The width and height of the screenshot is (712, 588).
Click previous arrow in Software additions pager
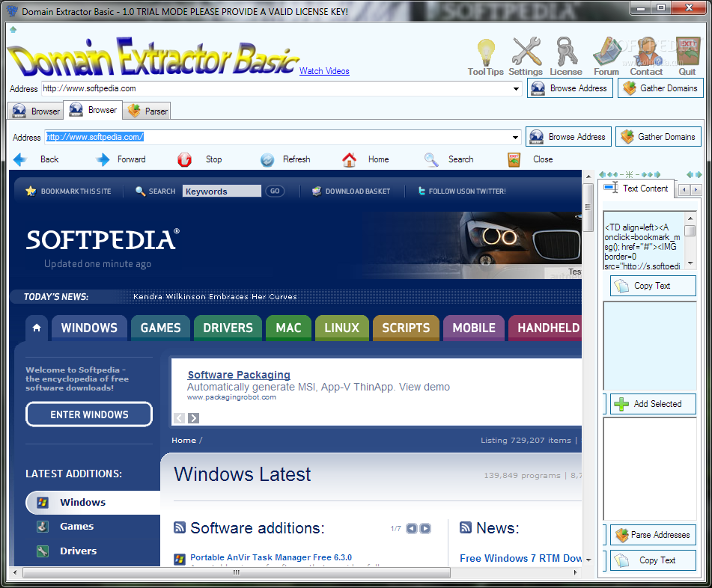coord(411,529)
